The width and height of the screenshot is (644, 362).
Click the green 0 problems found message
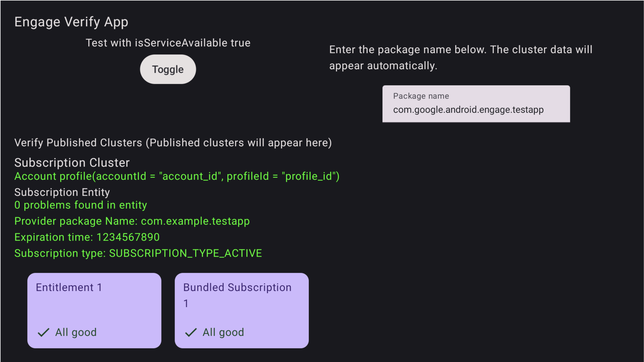tap(80, 205)
